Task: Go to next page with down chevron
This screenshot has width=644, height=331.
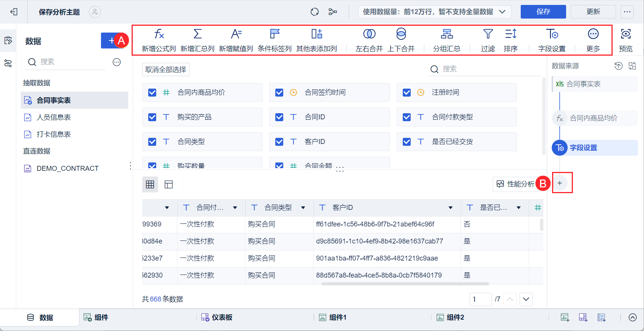Action: click(x=526, y=299)
